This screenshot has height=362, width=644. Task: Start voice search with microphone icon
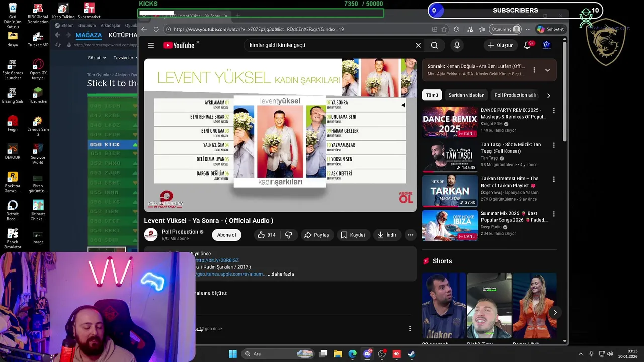pyautogui.click(x=457, y=45)
